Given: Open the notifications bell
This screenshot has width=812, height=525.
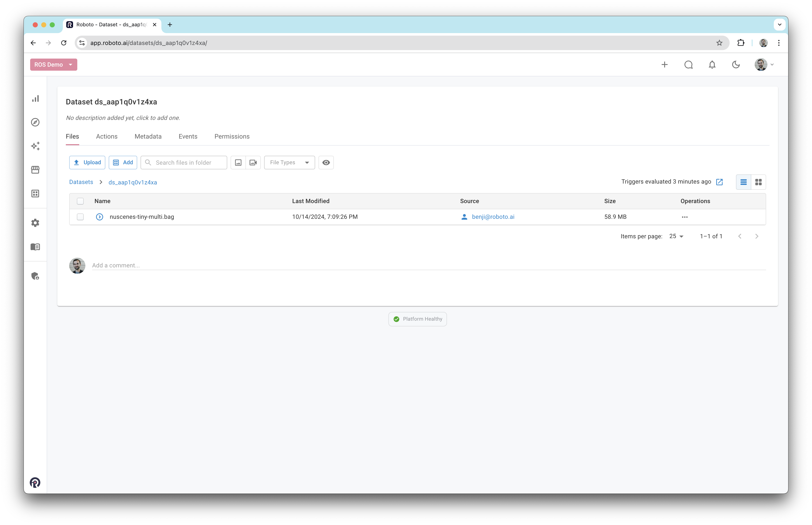Looking at the screenshot, I should tap(712, 65).
